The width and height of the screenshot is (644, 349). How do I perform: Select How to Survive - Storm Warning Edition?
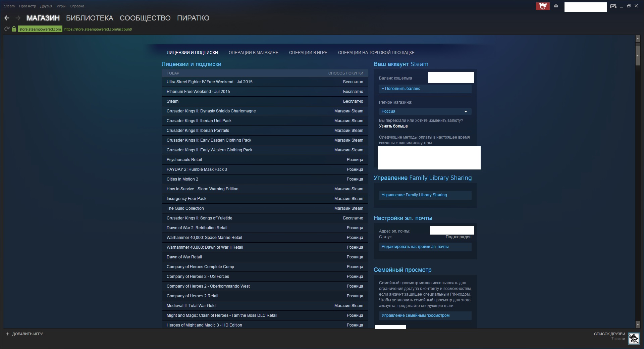(x=265, y=189)
